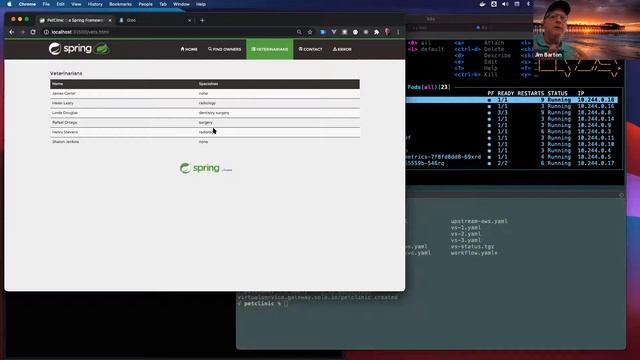Click the Helen Leary name cell
The width and height of the screenshot is (640, 360).
click(63, 103)
